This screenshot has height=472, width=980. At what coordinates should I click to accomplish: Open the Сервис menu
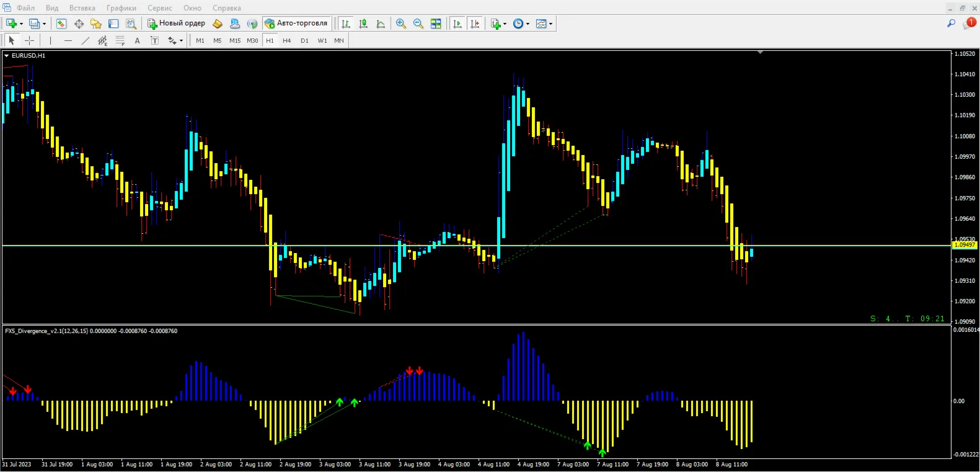160,8
